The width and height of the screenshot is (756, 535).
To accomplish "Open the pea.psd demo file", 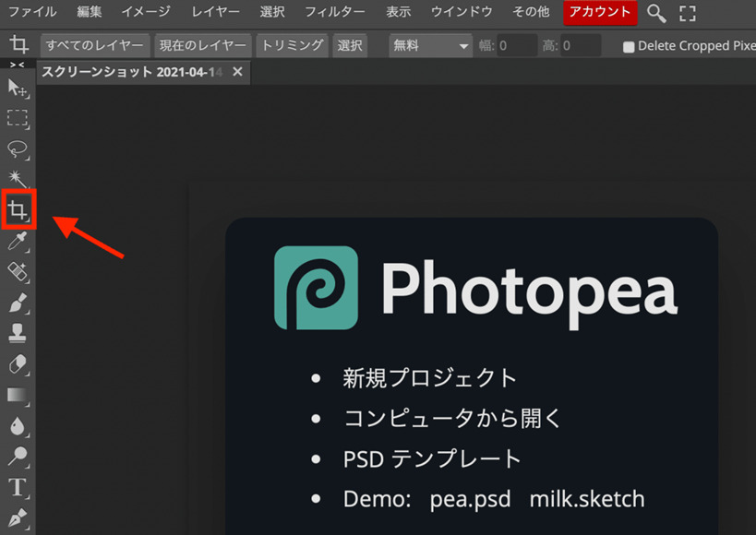I will [470, 499].
